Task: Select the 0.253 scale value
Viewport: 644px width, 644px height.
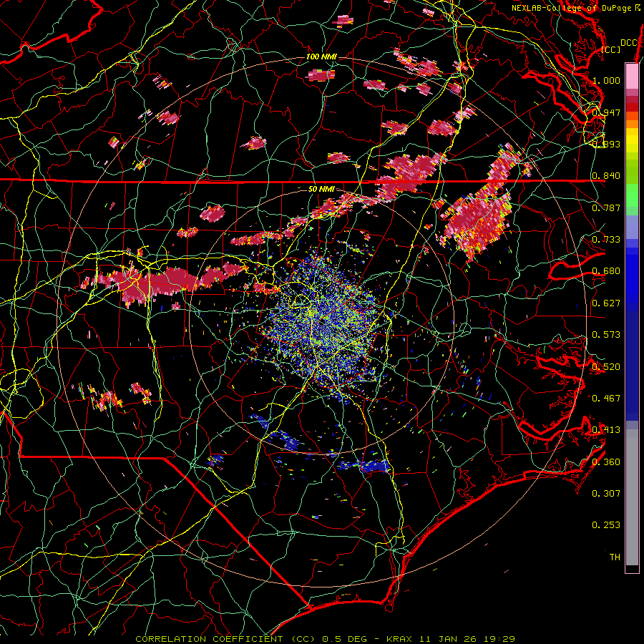Action: (606, 525)
